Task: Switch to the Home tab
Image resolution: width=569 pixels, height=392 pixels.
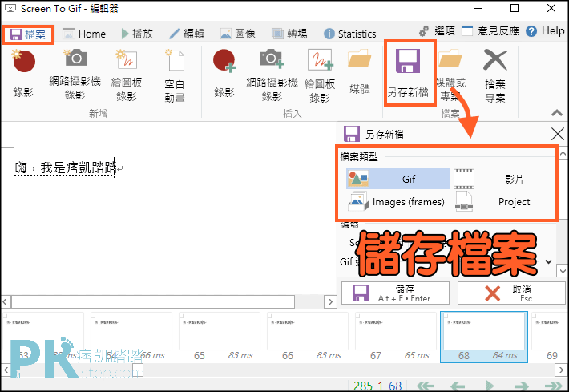Action: click(84, 34)
